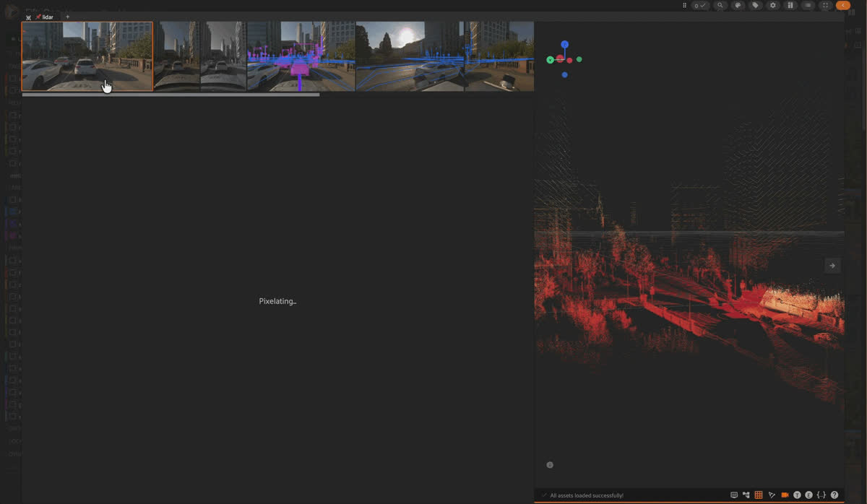Open the hierarchy tree icon in 3D toolbar
The width and height of the screenshot is (867, 504).
(x=746, y=495)
